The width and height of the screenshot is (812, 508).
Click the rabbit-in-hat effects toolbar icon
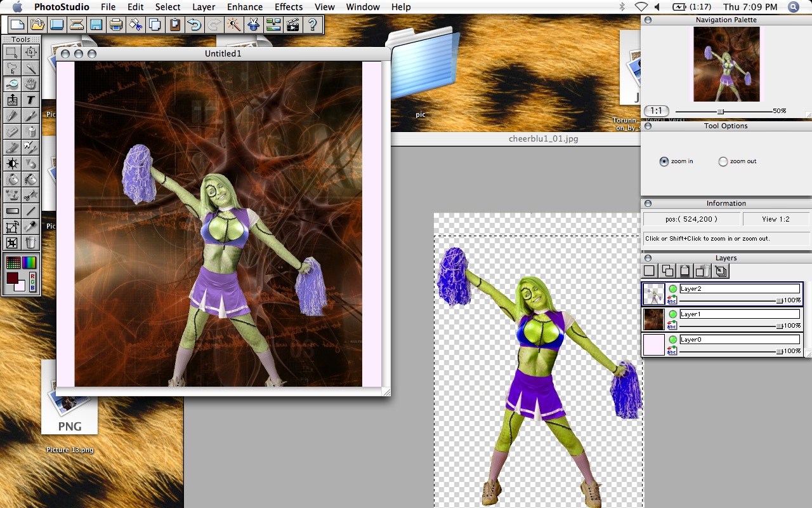point(254,25)
